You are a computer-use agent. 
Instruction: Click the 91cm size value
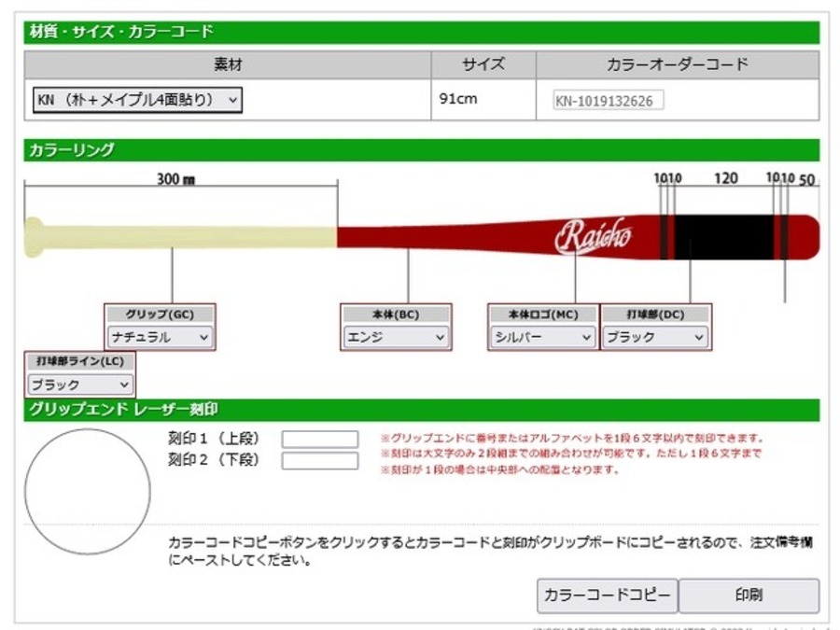(458, 99)
